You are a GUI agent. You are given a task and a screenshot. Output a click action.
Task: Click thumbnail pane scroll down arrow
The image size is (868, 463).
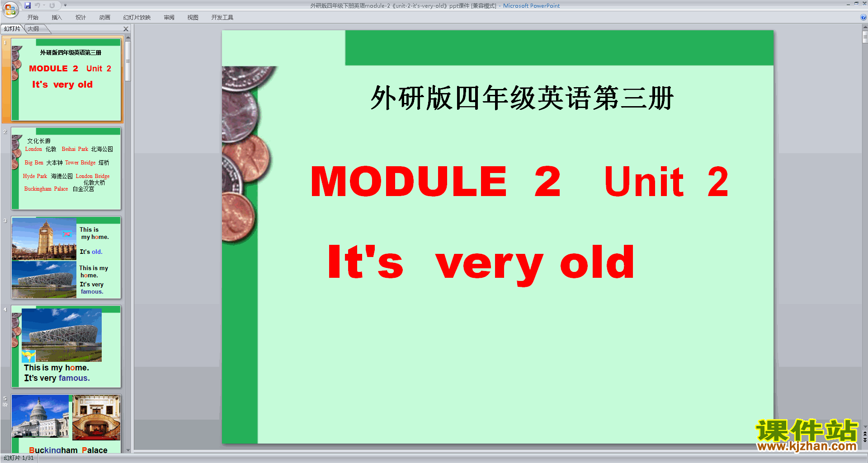[x=128, y=450]
